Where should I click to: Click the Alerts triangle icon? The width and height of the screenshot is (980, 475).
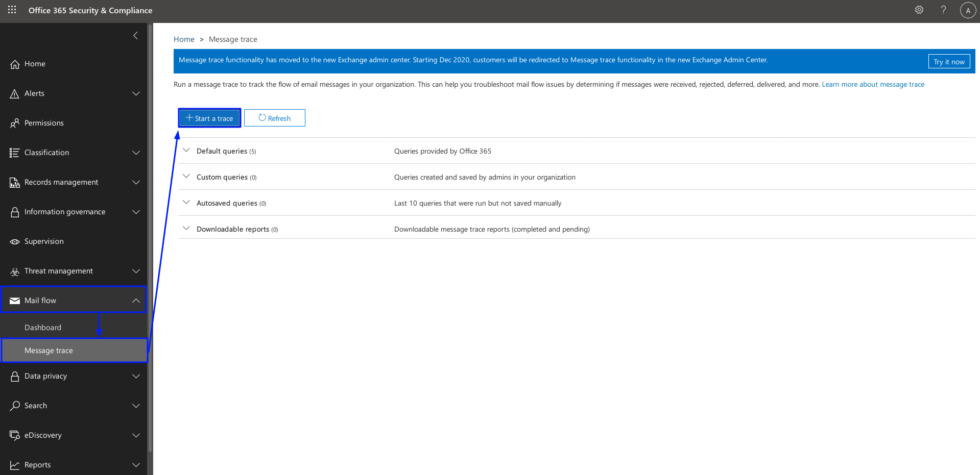15,93
